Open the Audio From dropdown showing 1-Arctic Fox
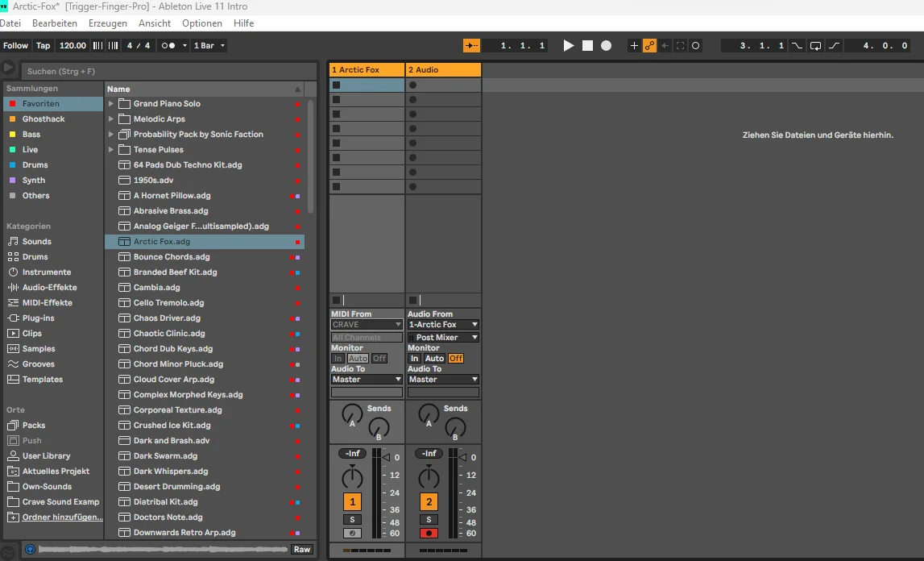The height and width of the screenshot is (561, 924). [443, 325]
